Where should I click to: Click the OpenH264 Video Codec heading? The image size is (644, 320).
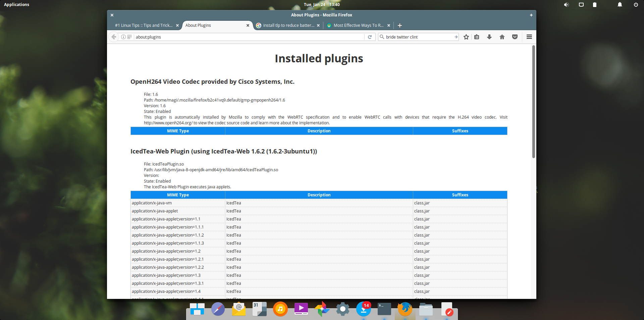212,82
